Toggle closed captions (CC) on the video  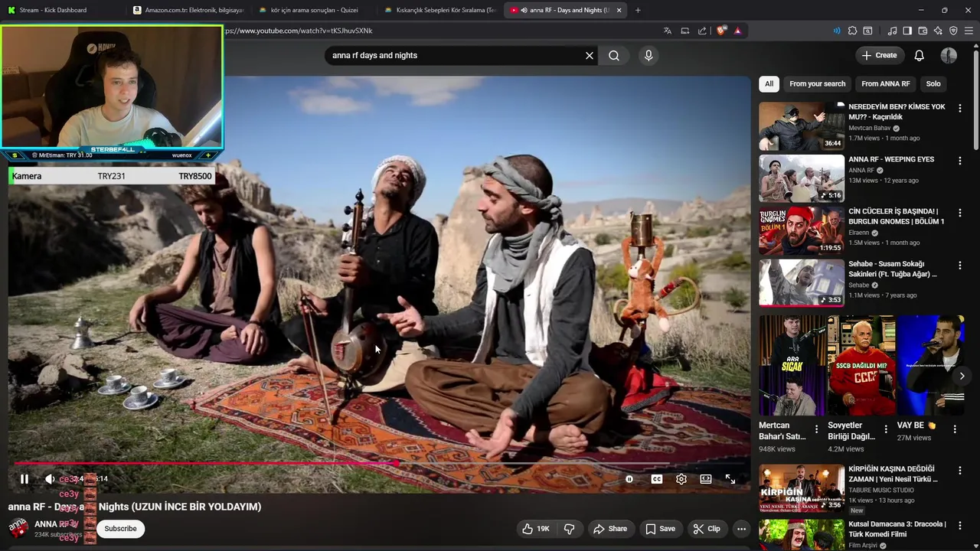tap(657, 479)
